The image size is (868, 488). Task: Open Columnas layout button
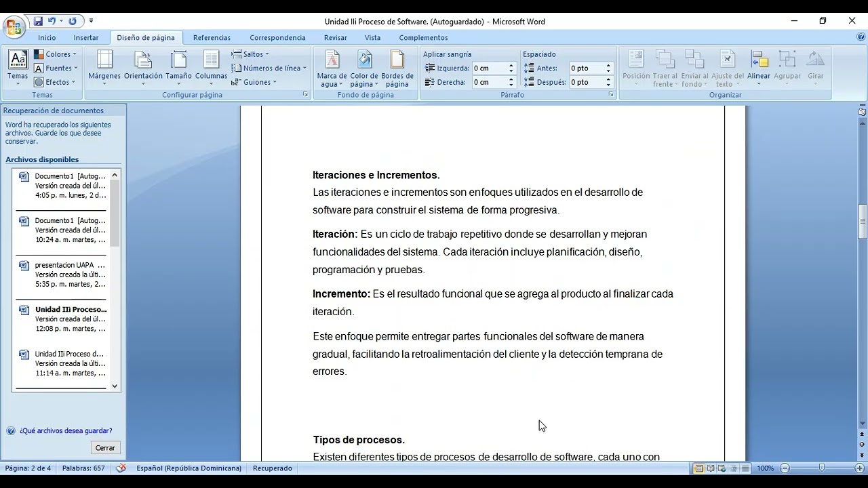pyautogui.click(x=211, y=68)
